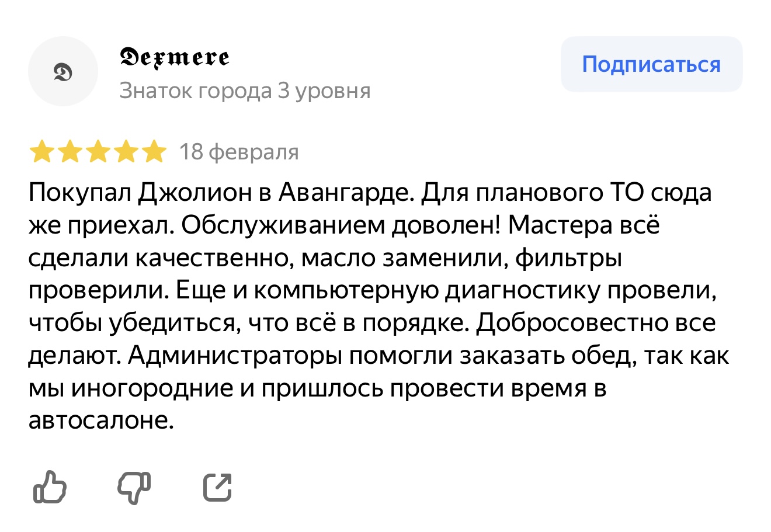Click the Знаток города 3 уровня label

point(245,91)
